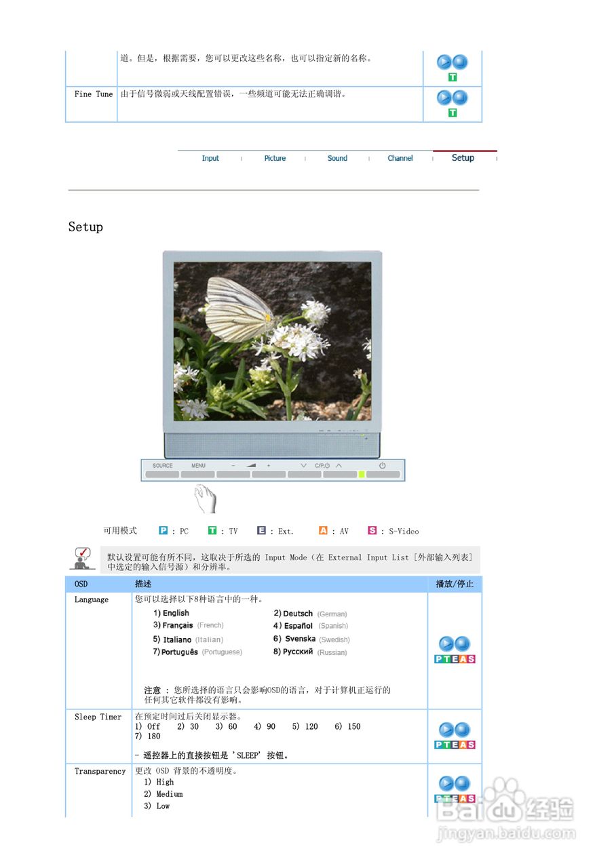Click the monitor's volume plus button

tap(269, 474)
